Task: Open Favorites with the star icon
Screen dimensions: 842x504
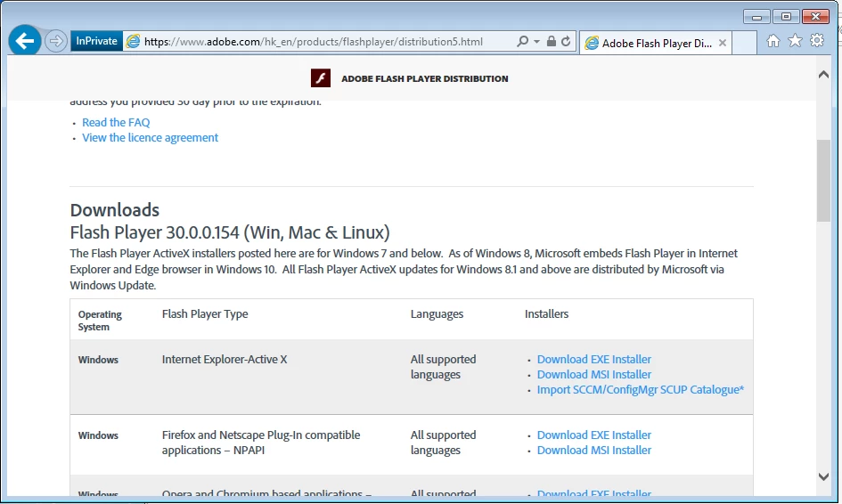Action: point(796,41)
